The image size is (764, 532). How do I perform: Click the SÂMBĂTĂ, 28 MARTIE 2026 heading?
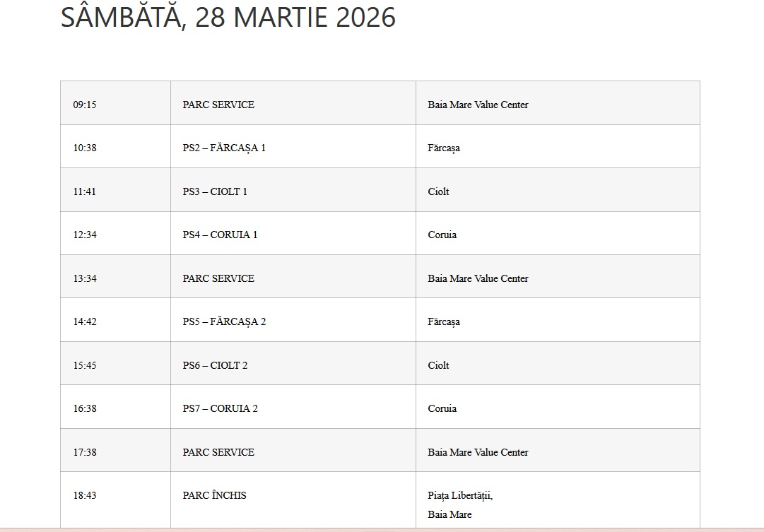click(x=228, y=18)
